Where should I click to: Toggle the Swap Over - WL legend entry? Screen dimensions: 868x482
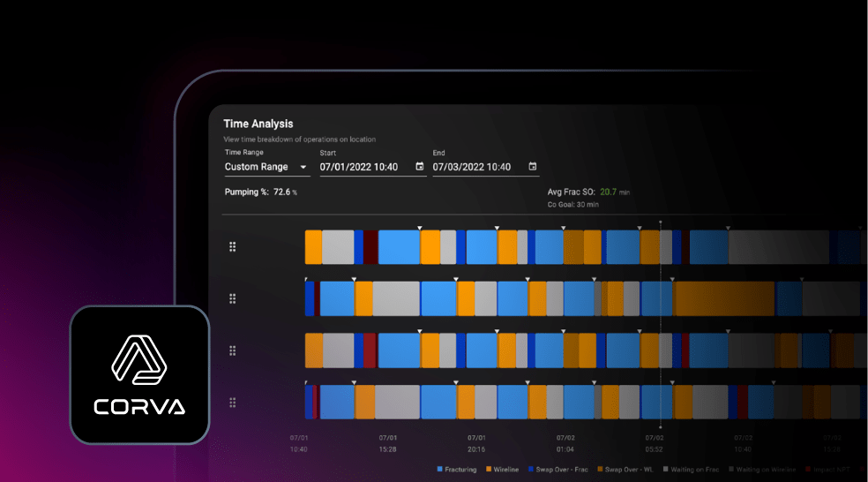(x=625, y=470)
